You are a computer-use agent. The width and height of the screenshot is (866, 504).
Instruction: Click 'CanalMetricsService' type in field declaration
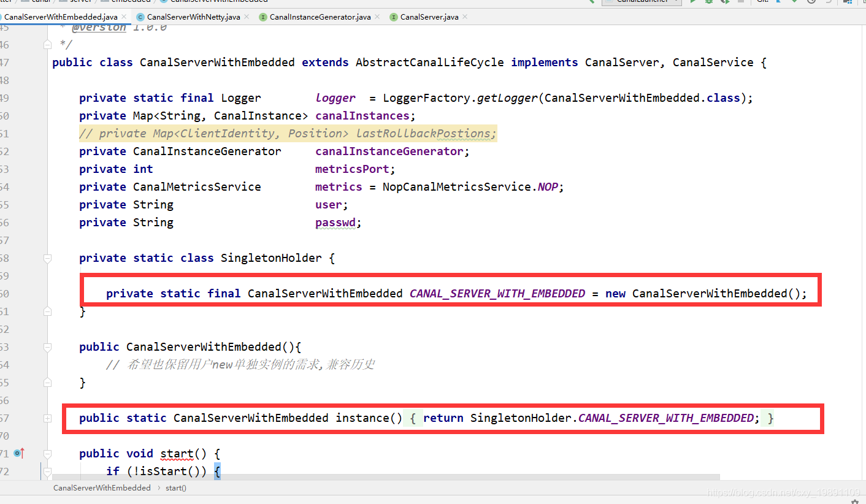click(197, 187)
